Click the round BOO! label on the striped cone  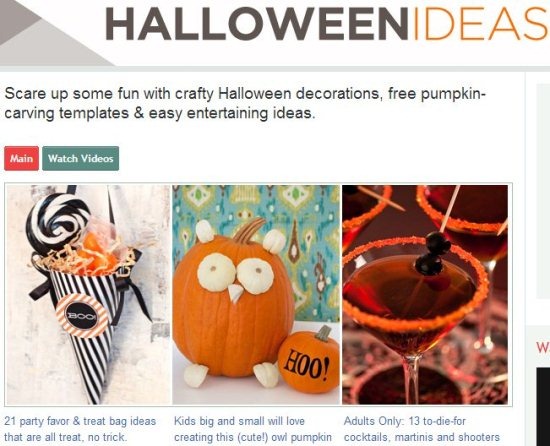[81, 316]
